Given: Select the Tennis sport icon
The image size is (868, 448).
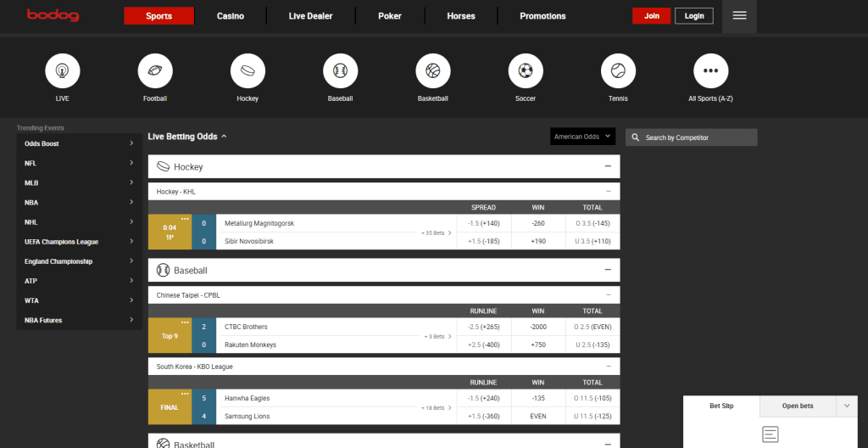Looking at the screenshot, I should [618, 71].
